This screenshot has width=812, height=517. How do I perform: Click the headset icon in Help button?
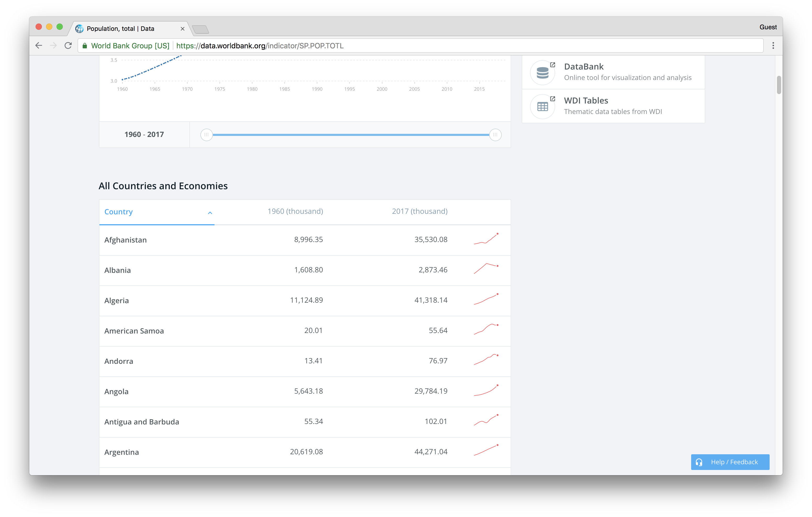point(699,462)
